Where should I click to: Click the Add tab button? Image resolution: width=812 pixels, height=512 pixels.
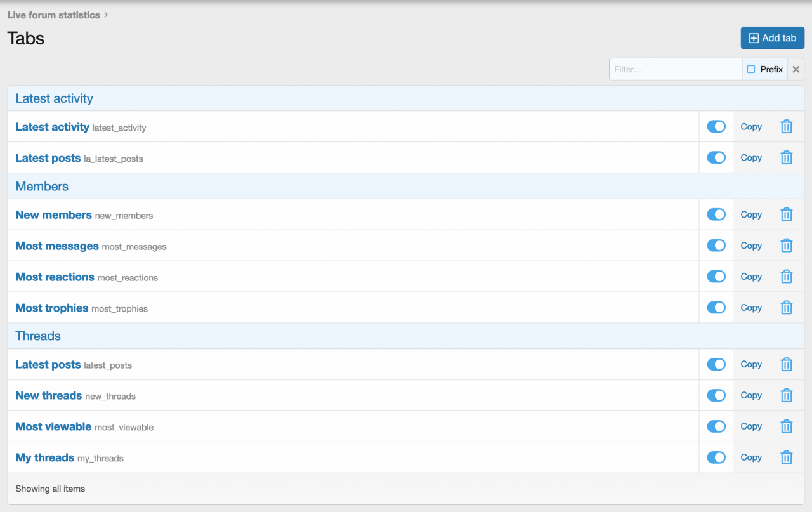click(x=772, y=38)
